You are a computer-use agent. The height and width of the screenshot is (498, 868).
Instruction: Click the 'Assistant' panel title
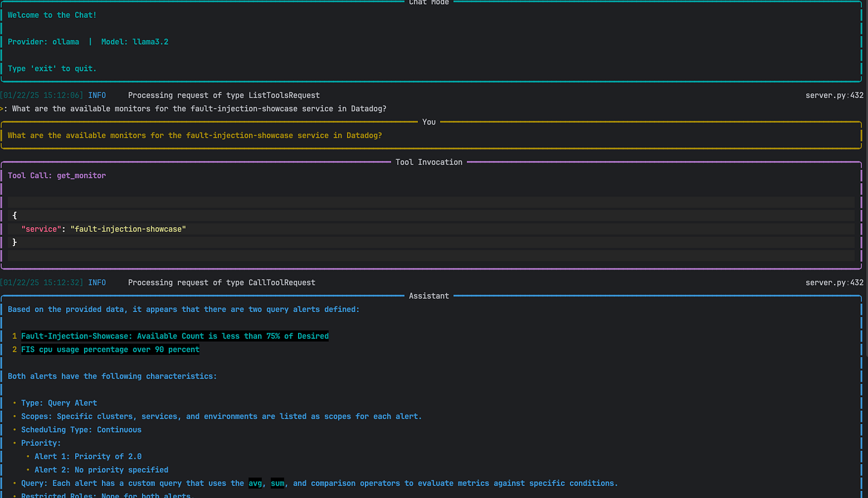coord(429,296)
